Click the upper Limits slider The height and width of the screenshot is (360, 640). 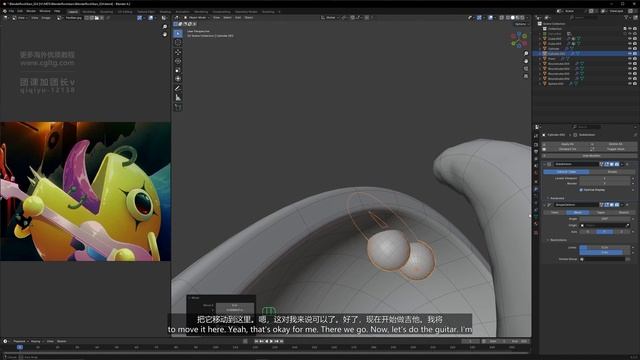604,247
